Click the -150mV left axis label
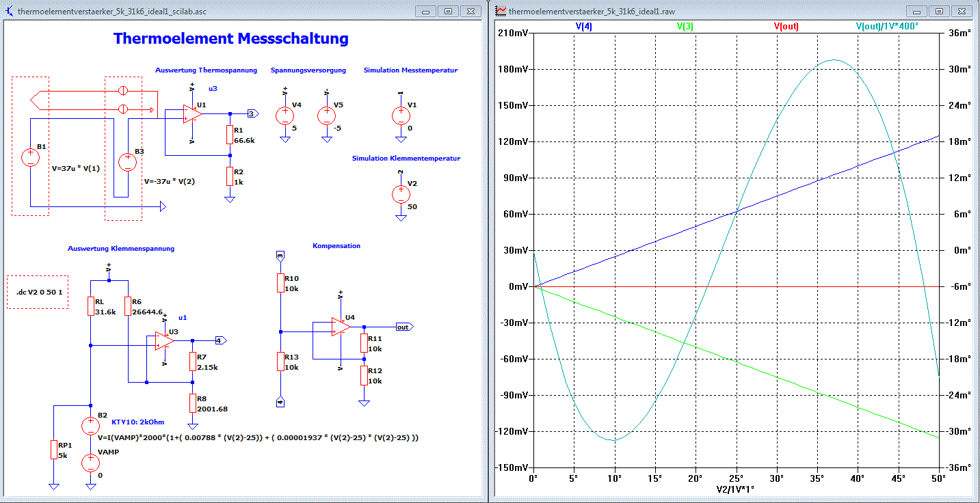980x503 pixels. click(x=512, y=468)
